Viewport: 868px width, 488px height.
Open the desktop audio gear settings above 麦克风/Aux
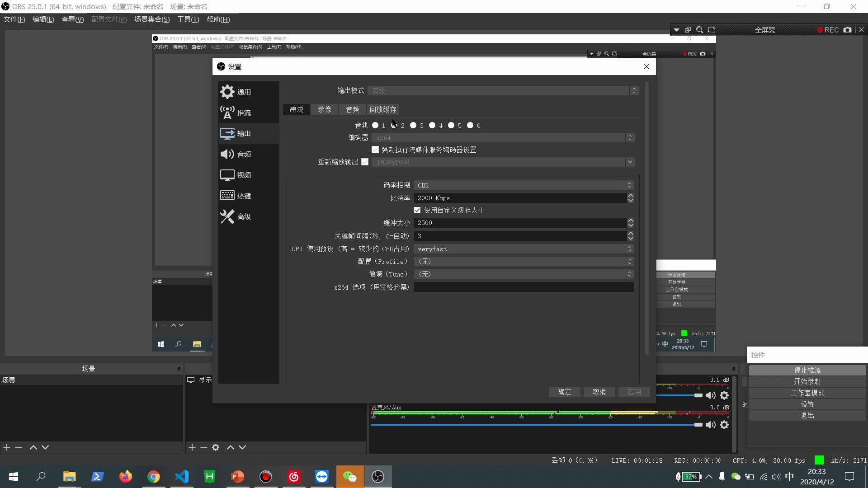724,395
